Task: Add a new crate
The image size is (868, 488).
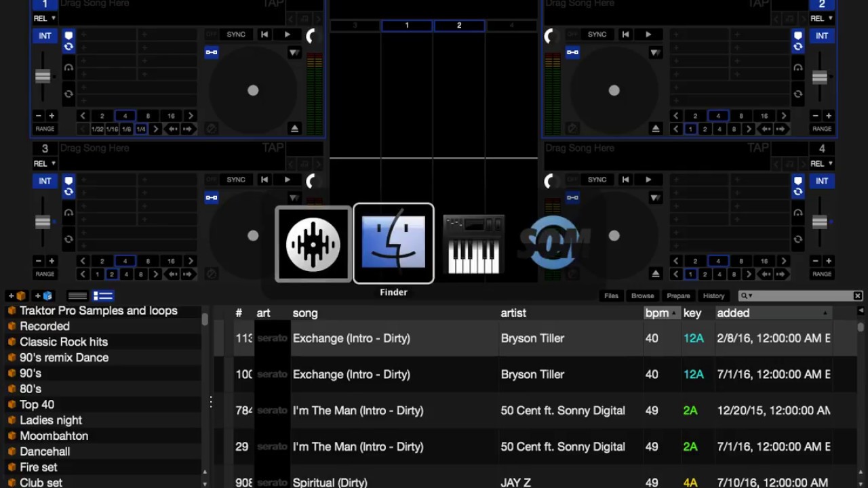Action: pyautogui.click(x=16, y=296)
